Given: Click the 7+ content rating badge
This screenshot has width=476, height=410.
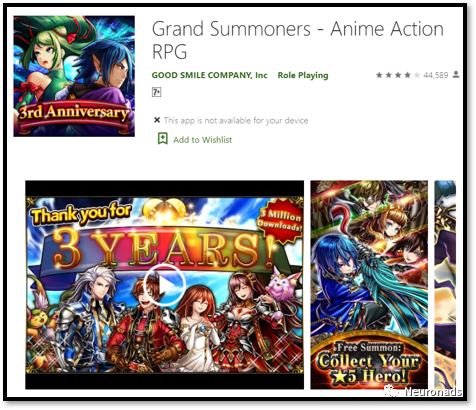Looking at the screenshot, I should [x=156, y=92].
